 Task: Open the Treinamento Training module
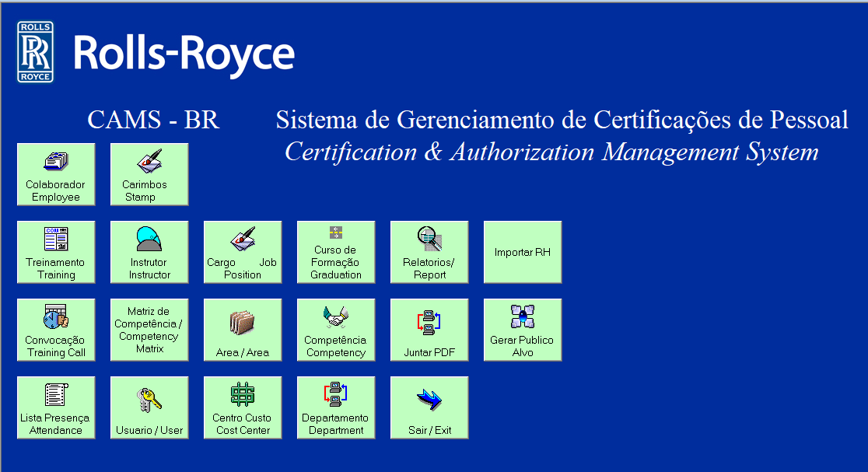tap(56, 252)
